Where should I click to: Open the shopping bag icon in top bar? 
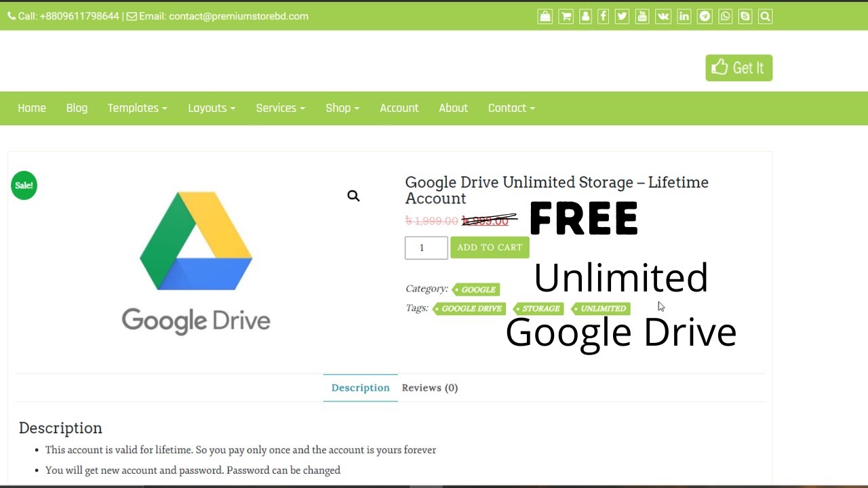(x=545, y=16)
